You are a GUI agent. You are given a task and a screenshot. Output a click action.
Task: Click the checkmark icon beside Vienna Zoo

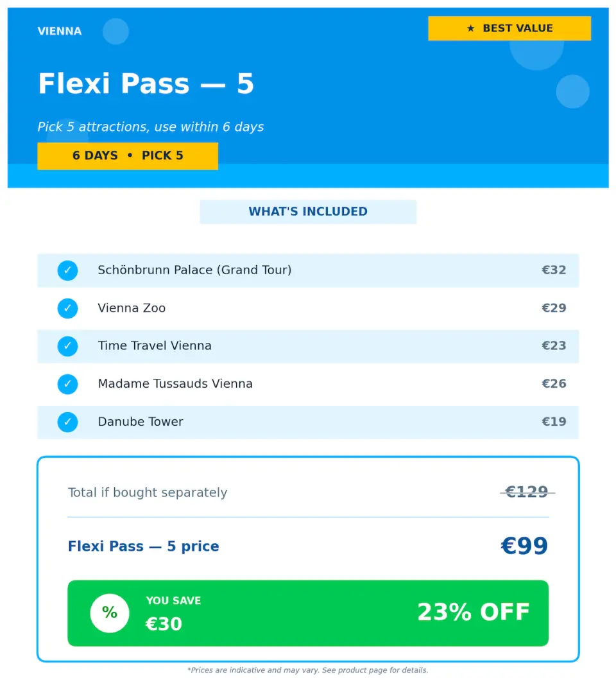tap(67, 308)
